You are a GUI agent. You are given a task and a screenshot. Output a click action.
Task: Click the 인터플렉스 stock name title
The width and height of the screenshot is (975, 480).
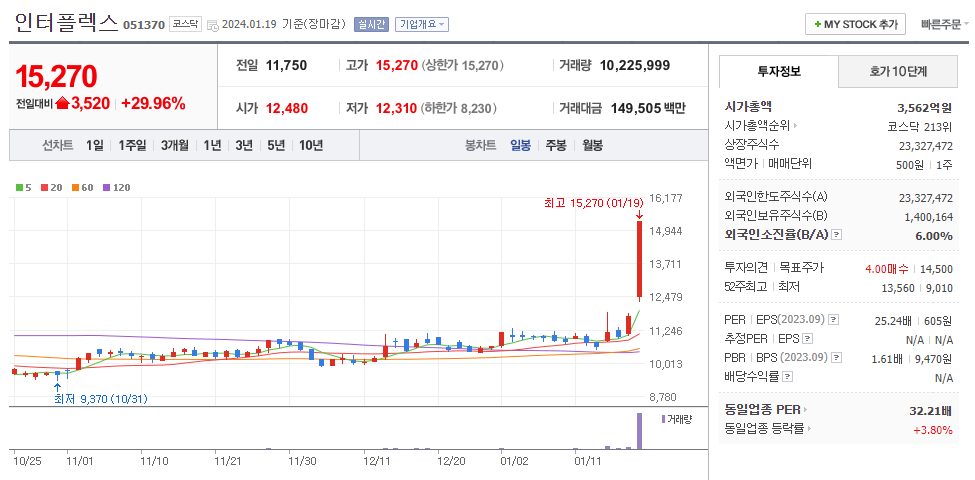[66, 22]
